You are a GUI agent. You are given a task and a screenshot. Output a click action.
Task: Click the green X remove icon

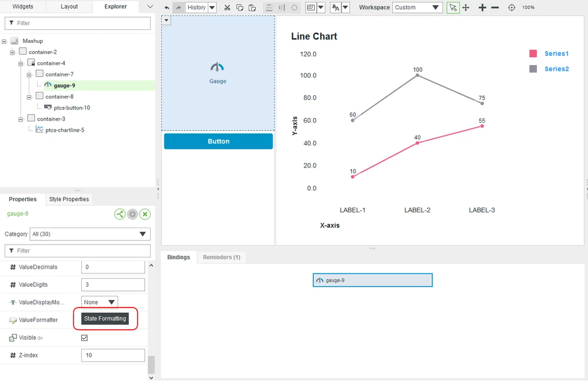click(145, 214)
